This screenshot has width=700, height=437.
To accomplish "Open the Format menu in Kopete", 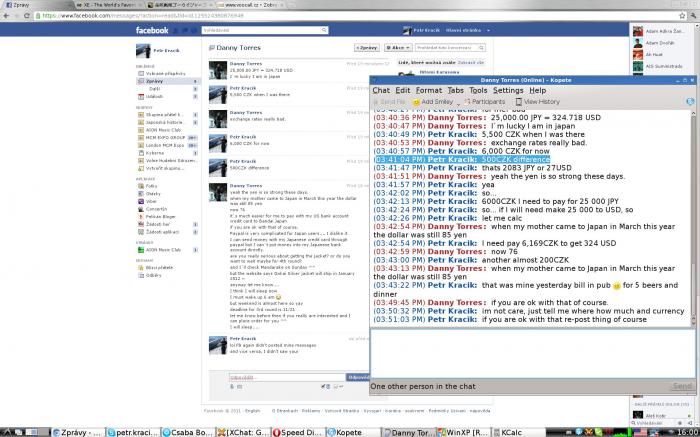I will tap(429, 90).
